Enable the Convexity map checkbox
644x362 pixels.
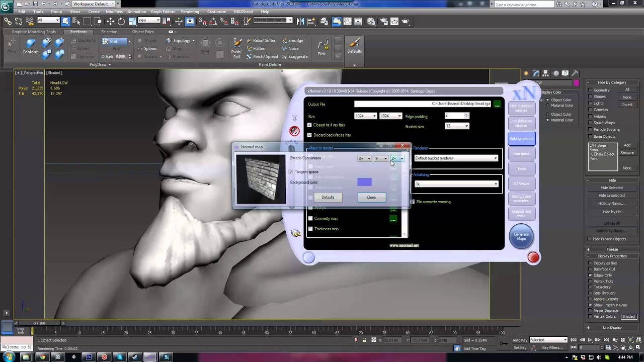point(310,219)
